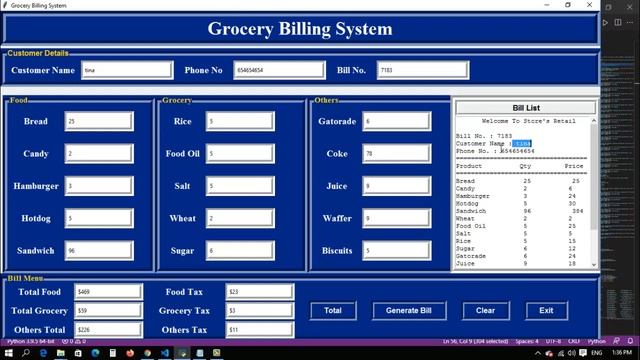Screen dimensions: 640x360
Task: Click the VS Code split editor icon
Action: click(x=618, y=22)
